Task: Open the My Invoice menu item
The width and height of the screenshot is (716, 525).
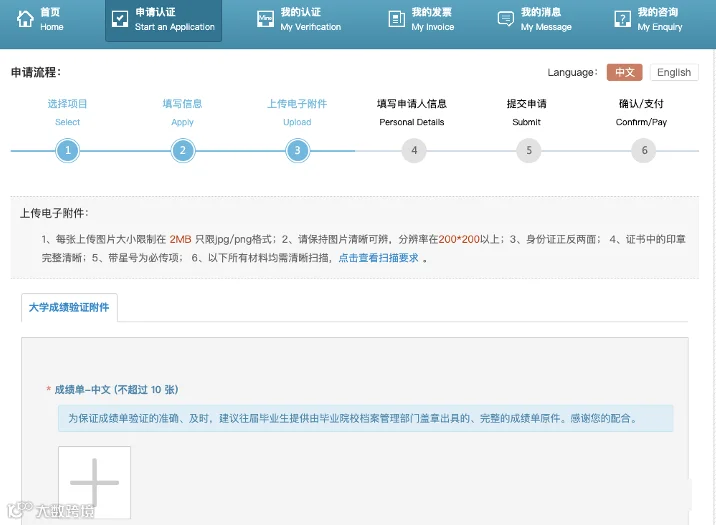Action: (421, 19)
